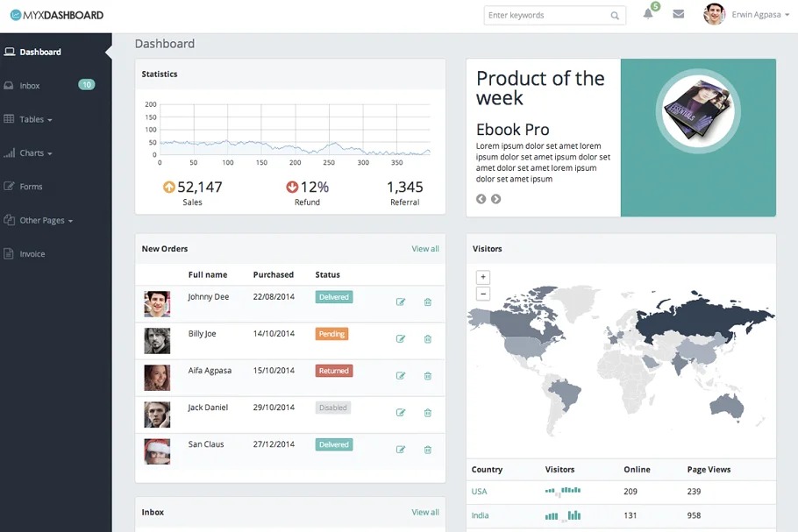Expand Other Pages sidebar menu
Image resolution: width=798 pixels, height=532 pixels.
(46, 221)
